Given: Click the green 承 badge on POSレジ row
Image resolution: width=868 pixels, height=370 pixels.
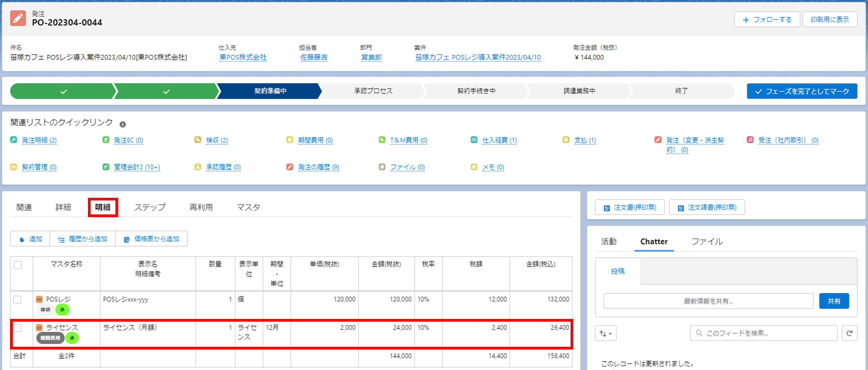Looking at the screenshot, I should click(x=62, y=310).
